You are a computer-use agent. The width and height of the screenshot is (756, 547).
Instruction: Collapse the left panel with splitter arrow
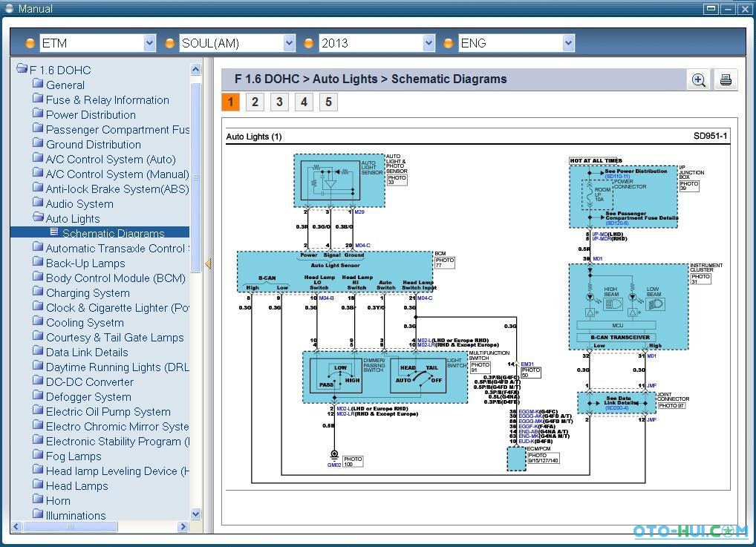tap(208, 263)
